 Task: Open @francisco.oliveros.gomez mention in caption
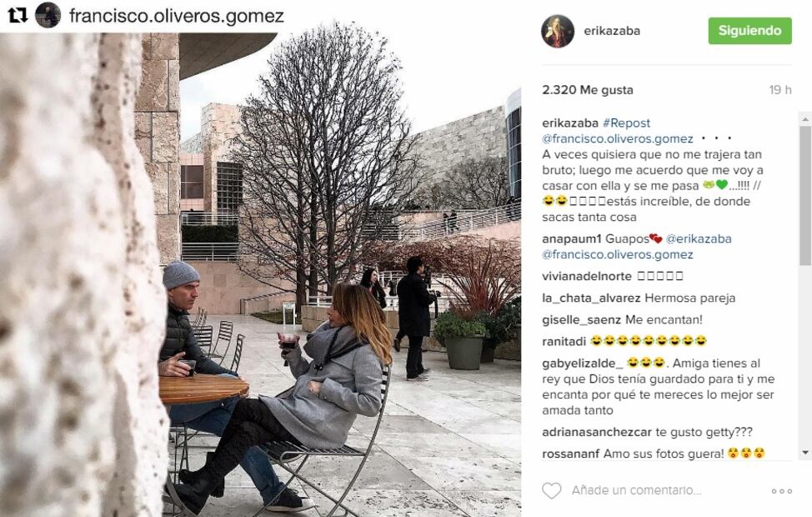617,138
